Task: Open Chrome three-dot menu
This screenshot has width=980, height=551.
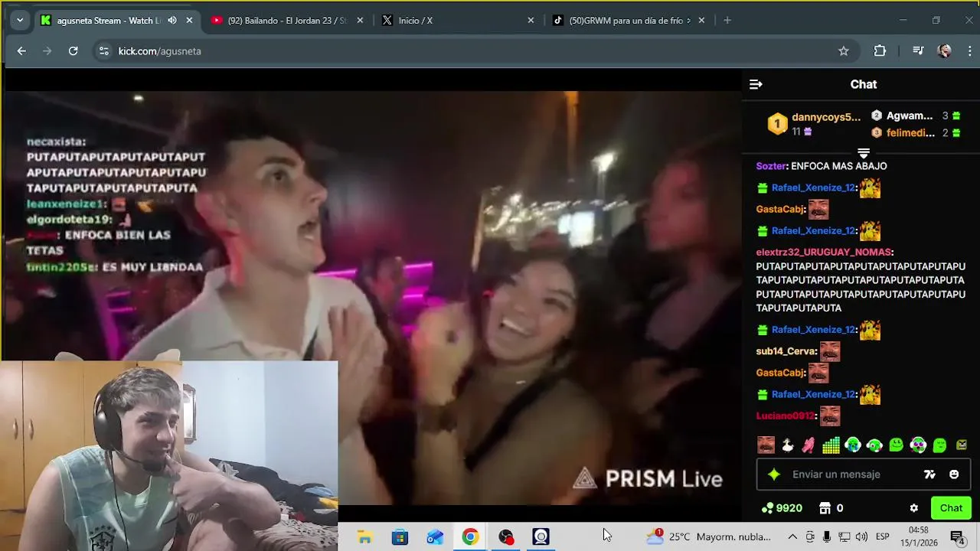Action: (x=970, y=51)
